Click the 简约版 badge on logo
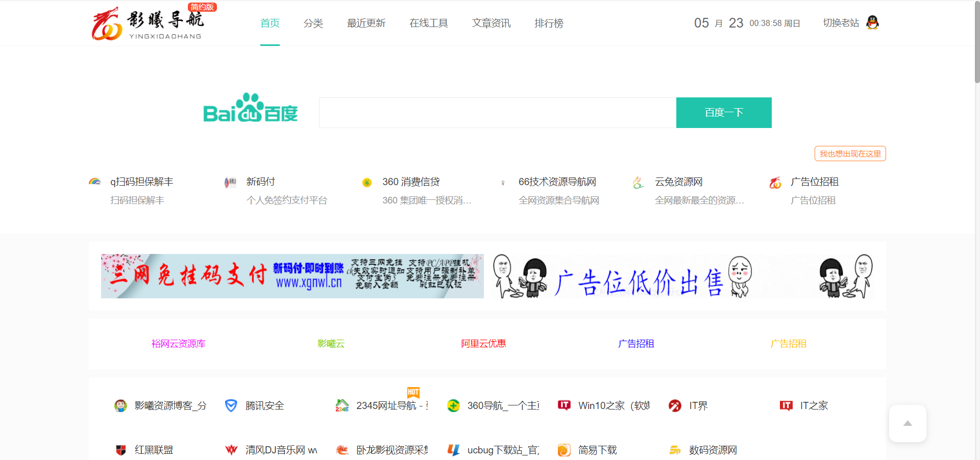Screen dimensions: 980x460 (203, 7)
